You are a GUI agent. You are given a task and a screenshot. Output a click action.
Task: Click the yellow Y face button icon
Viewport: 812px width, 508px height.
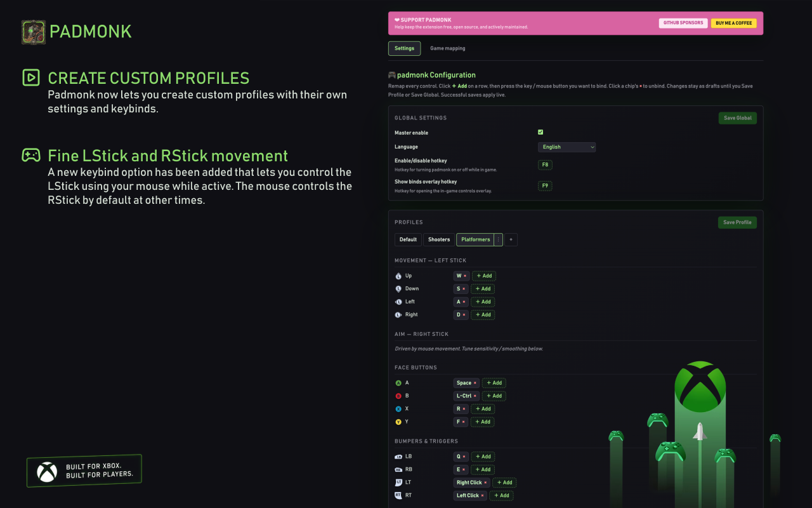[x=398, y=422]
